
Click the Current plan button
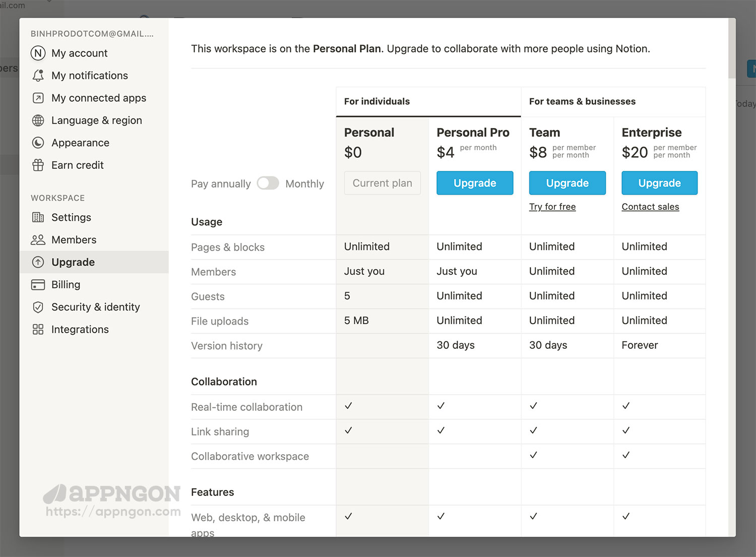pos(382,183)
